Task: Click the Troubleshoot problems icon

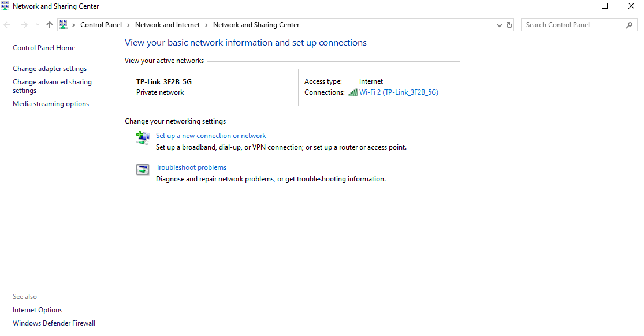Action: pyautogui.click(x=143, y=169)
